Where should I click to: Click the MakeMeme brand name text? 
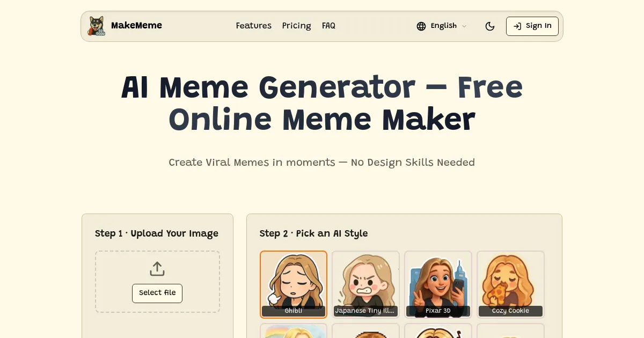(136, 25)
